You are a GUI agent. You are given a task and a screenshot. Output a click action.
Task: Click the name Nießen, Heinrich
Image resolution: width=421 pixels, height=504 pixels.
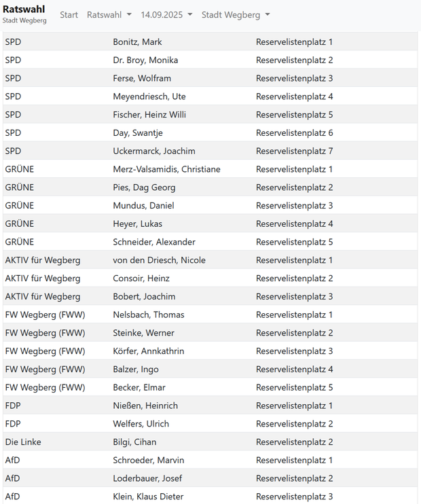click(x=145, y=406)
